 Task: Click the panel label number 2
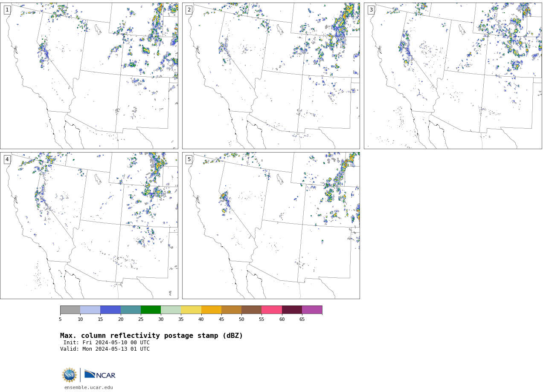189,10
